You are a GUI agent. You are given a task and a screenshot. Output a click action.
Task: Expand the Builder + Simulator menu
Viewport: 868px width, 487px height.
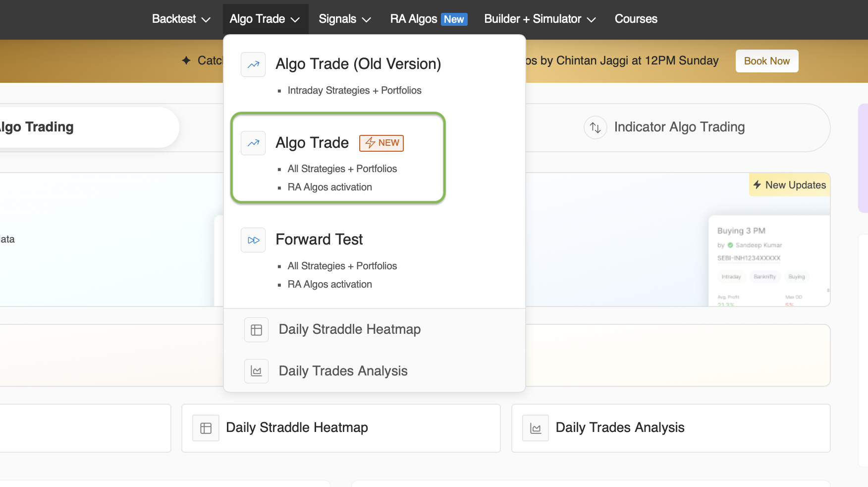pyautogui.click(x=539, y=19)
